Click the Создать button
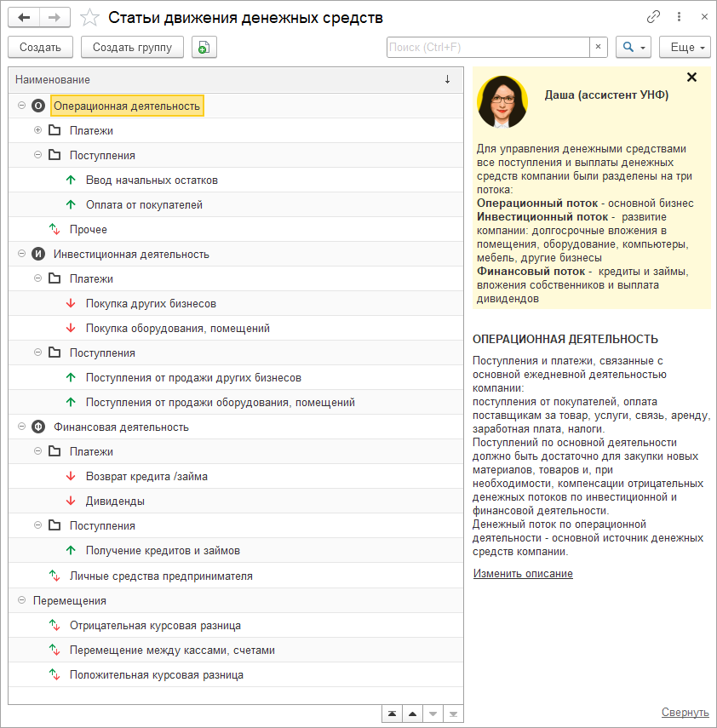The width and height of the screenshot is (717, 728). point(40,48)
